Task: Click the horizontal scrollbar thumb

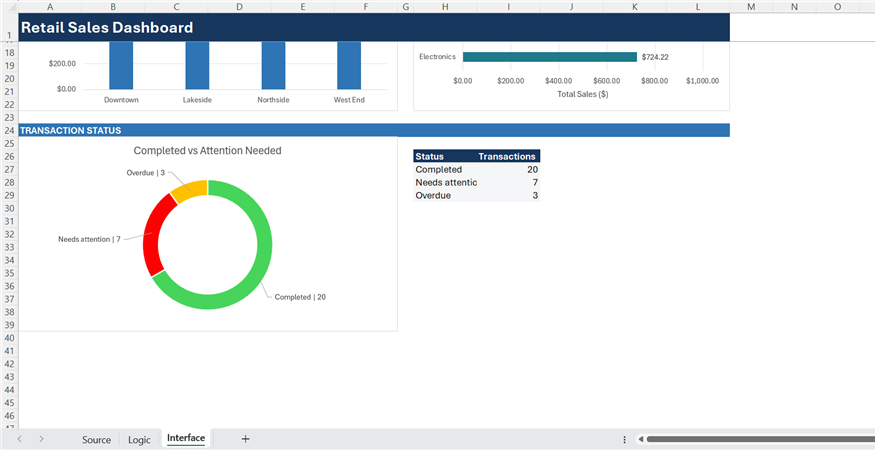Action: (761, 439)
